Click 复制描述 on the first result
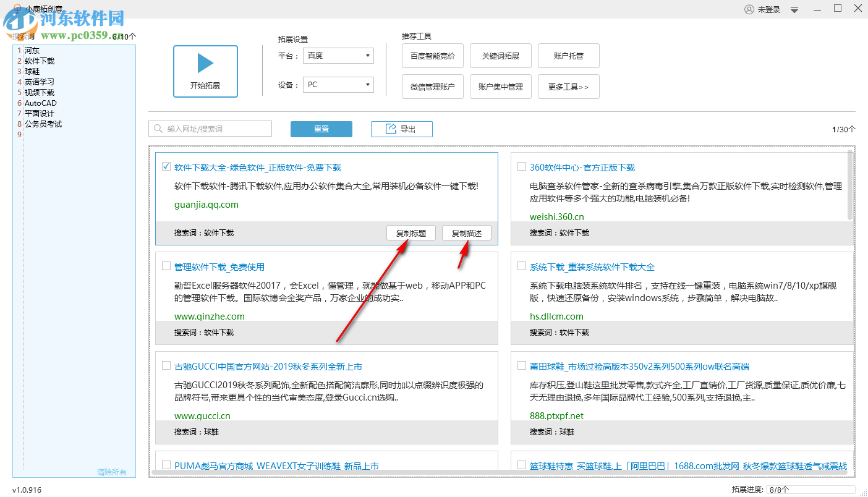The image size is (868, 497). (x=466, y=232)
